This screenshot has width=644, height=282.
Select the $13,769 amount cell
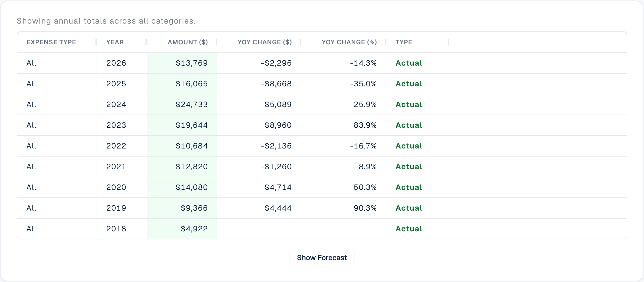coord(182,63)
